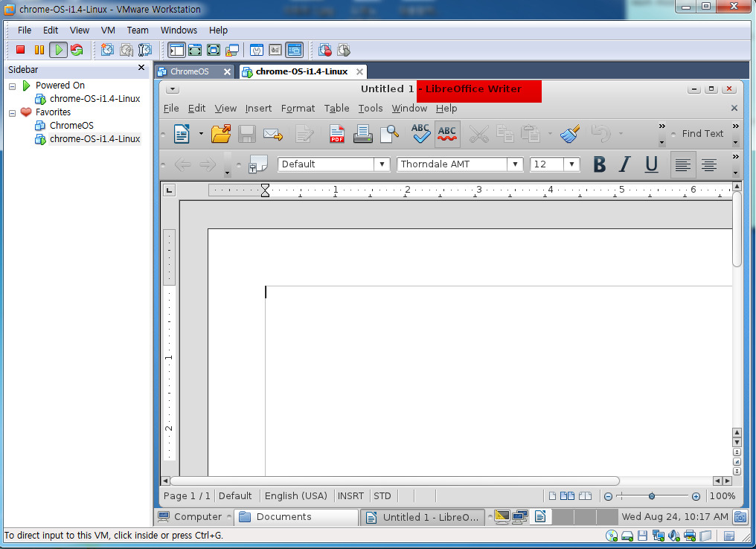Open the font size dropdown showing 12

pos(572,164)
